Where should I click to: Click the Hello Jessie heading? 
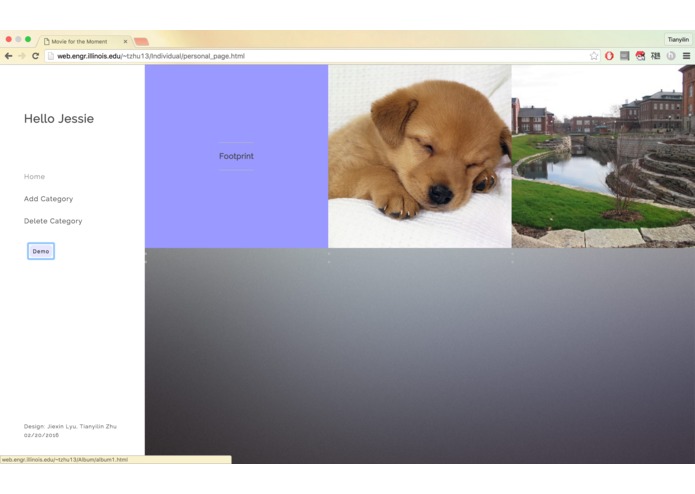tap(59, 119)
